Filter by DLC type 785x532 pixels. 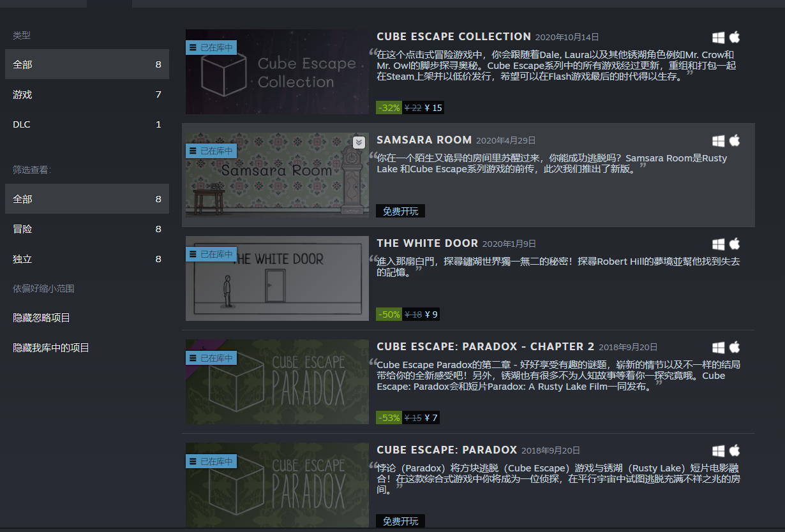[87, 124]
